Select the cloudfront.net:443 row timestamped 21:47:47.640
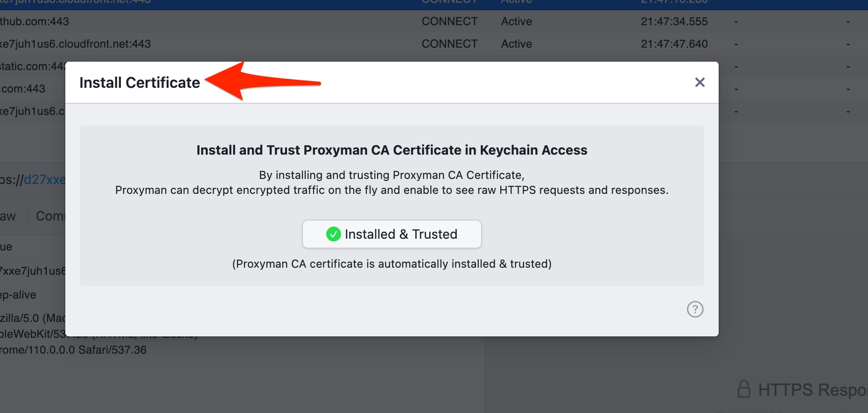 pyautogui.click(x=187, y=43)
